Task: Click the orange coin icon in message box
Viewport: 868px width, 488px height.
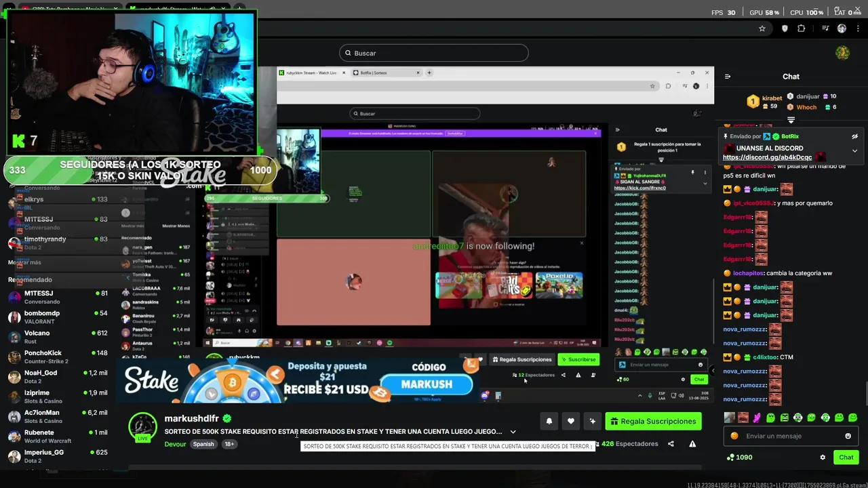Action: tap(733, 436)
